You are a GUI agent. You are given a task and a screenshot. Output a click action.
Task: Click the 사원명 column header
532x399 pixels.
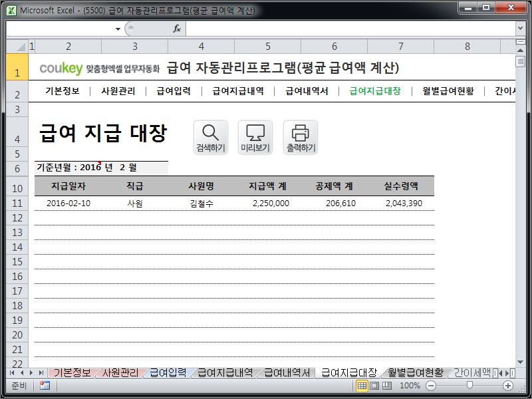201,186
